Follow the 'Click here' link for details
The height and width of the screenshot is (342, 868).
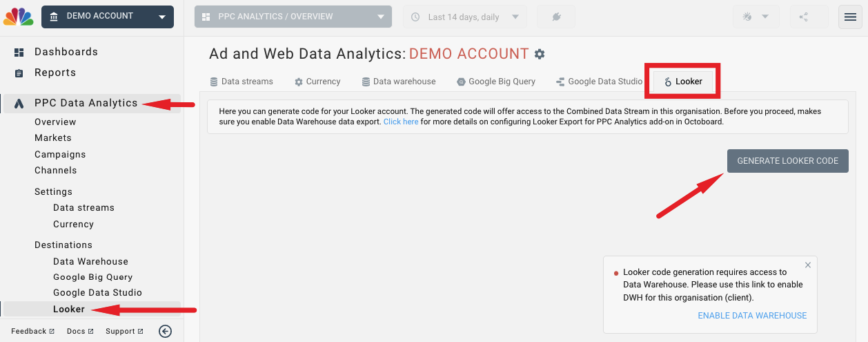pyautogui.click(x=401, y=122)
